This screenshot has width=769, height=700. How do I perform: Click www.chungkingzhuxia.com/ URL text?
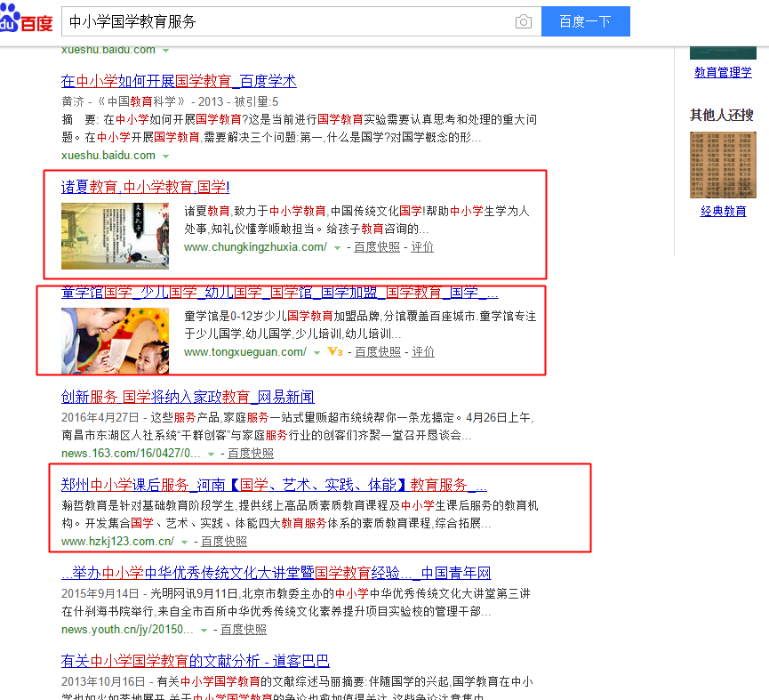[x=255, y=246]
